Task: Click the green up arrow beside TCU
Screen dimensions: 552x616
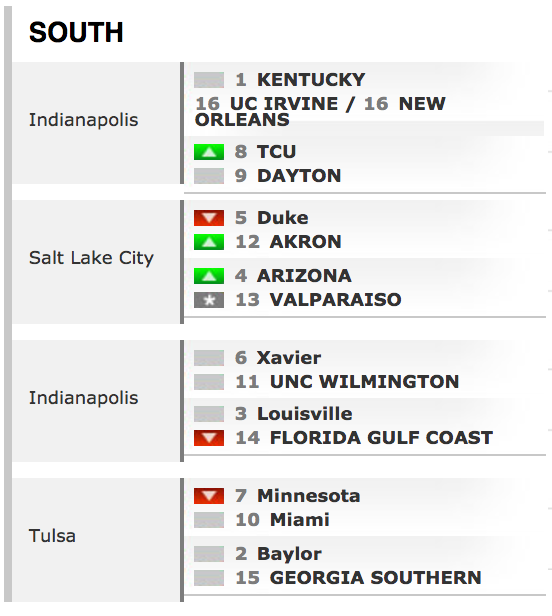Action: coord(209,152)
